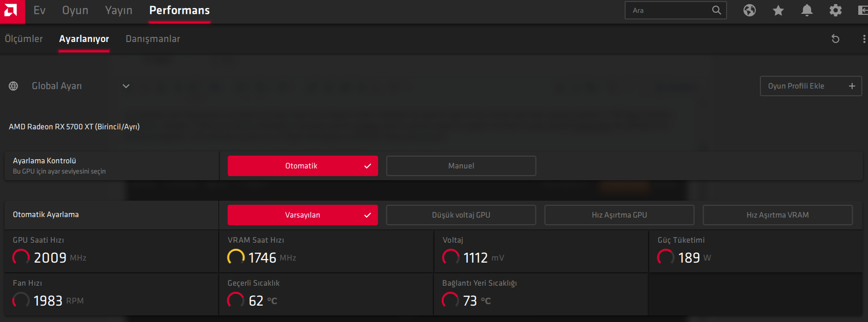The width and height of the screenshot is (868, 322).
Task: Reset tuning with circular arrow icon
Action: 835,39
